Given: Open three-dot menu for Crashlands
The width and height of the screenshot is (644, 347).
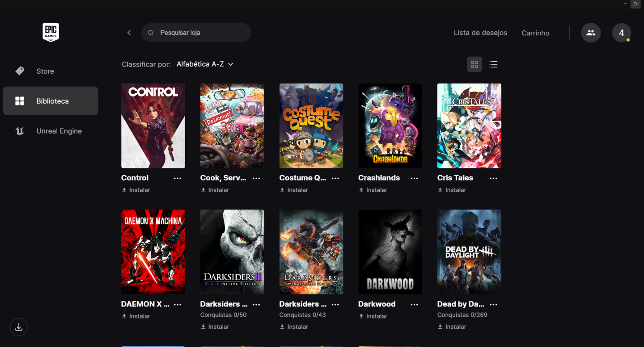Looking at the screenshot, I should pos(415,178).
